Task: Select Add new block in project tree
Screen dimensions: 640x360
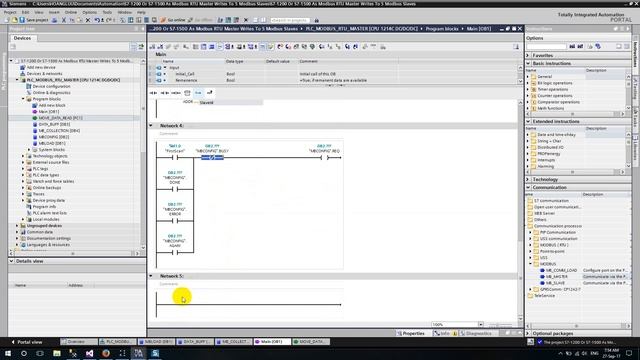Action: pyautogui.click(x=52, y=105)
